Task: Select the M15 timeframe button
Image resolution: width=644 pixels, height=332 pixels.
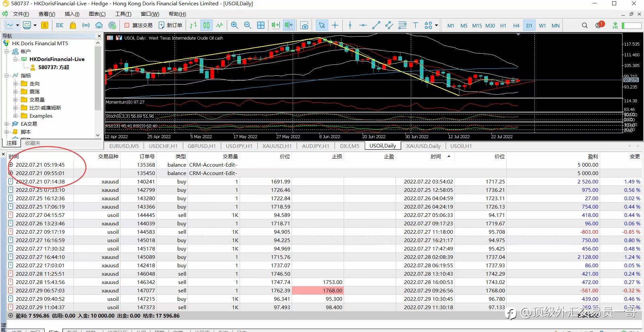Action: click(x=477, y=25)
